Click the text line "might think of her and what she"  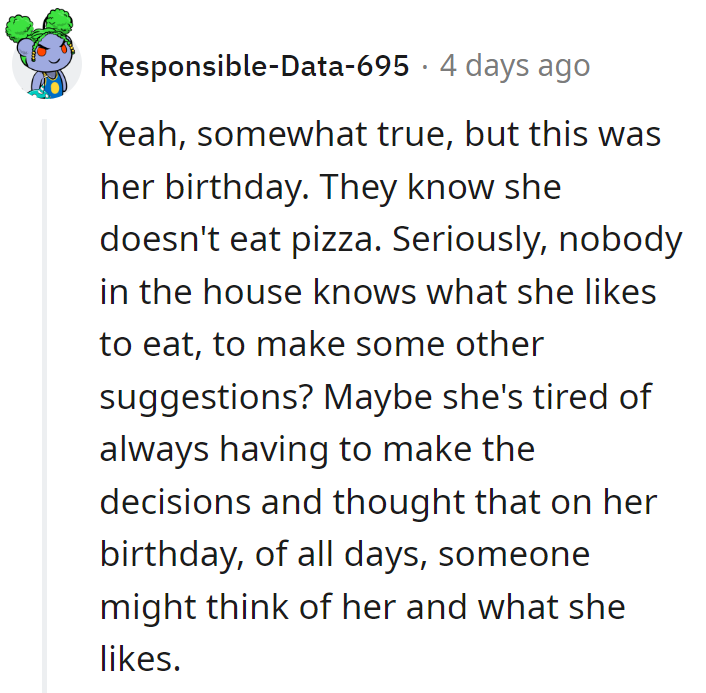click(362, 605)
